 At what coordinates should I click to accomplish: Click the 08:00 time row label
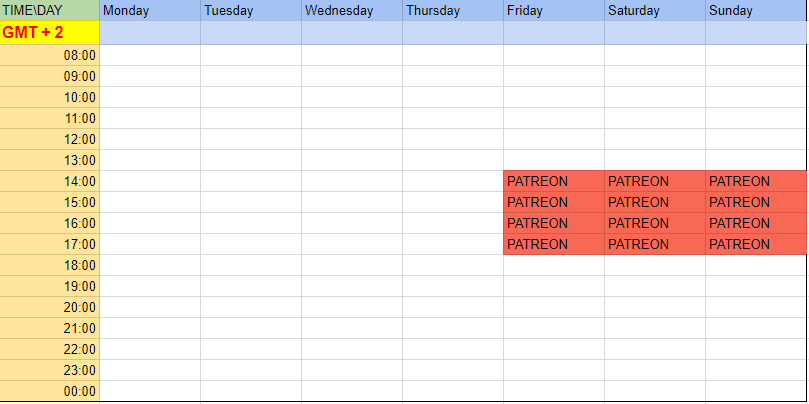click(x=50, y=55)
